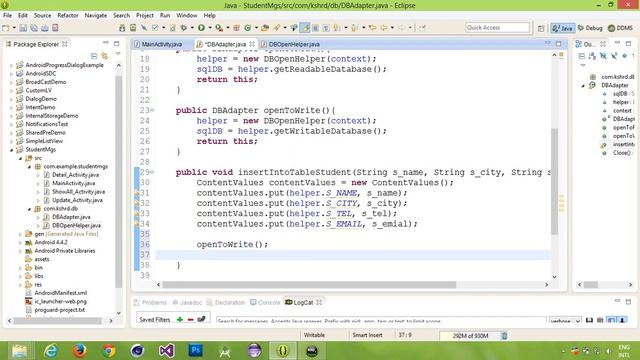Toggle Scroll Lock button in LogCat
This screenshot has width=640, height=360.
(622, 320)
